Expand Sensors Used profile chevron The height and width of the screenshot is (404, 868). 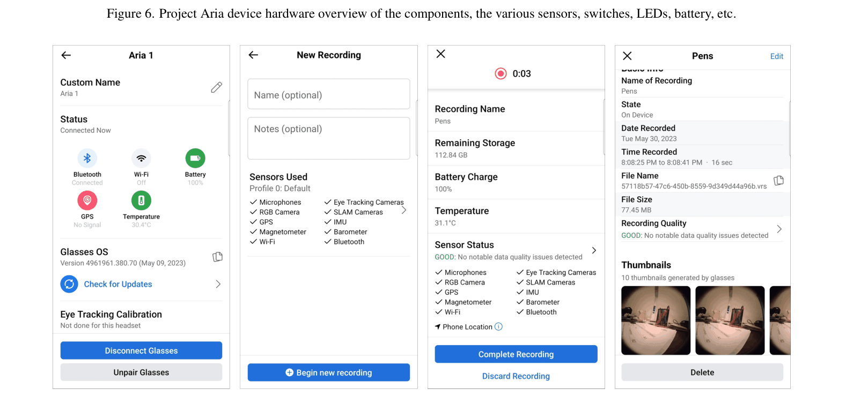404,210
